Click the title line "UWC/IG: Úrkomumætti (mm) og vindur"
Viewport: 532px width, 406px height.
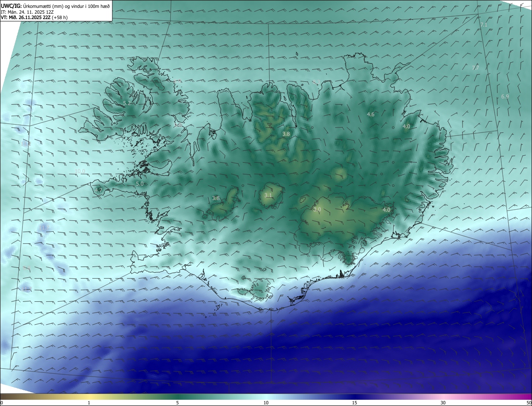55,6
